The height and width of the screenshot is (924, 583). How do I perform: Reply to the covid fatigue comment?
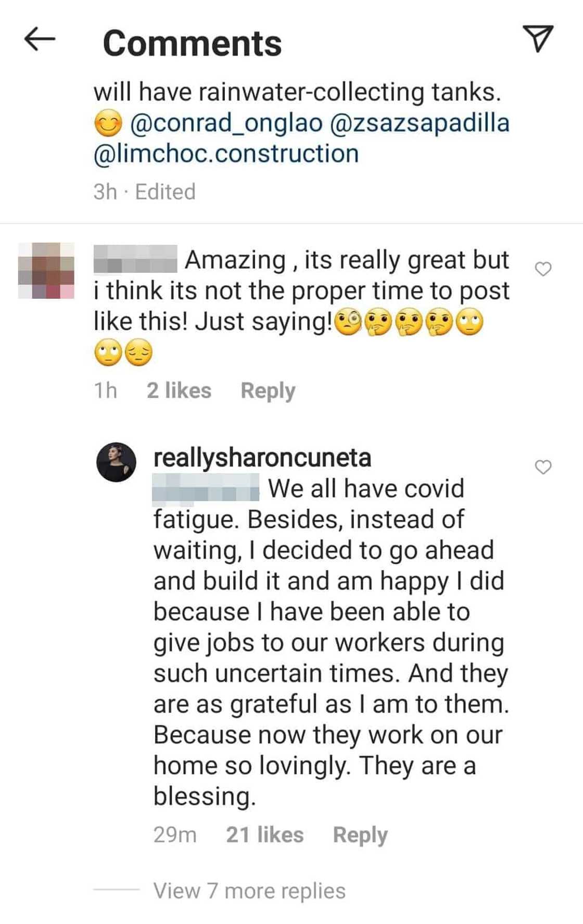pos(360,835)
